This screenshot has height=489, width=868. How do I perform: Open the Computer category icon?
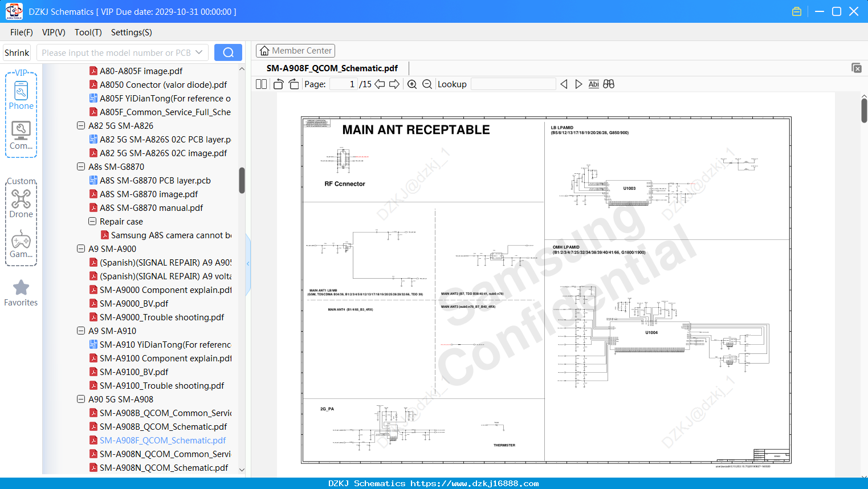click(21, 135)
